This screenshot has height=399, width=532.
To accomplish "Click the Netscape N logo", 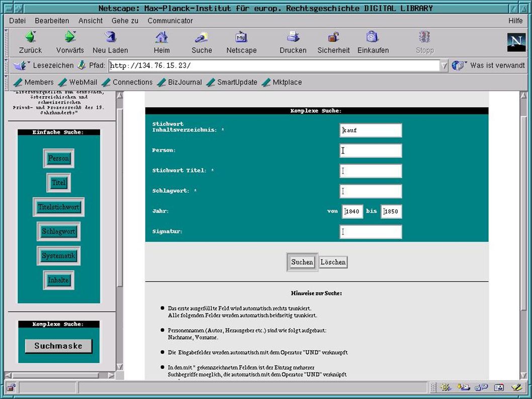I will click(x=516, y=42).
